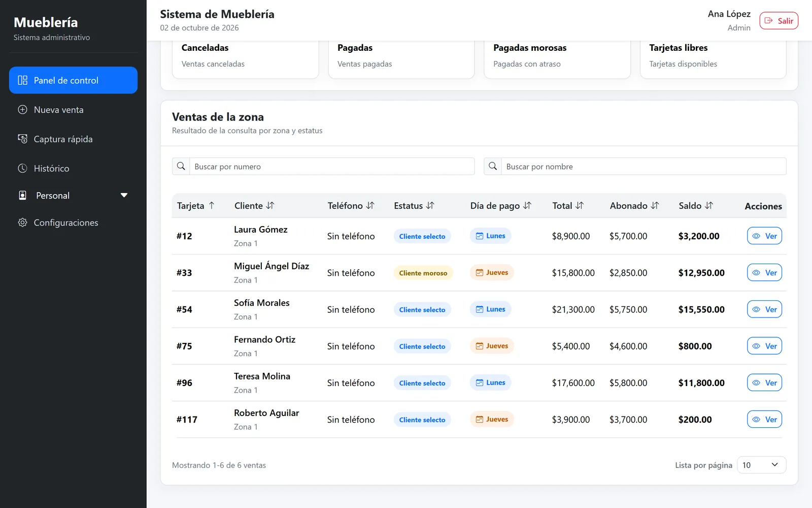The height and width of the screenshot is (508, 812).
Task: Focus the Buscar por numero field
Action: tap(332, 167)
